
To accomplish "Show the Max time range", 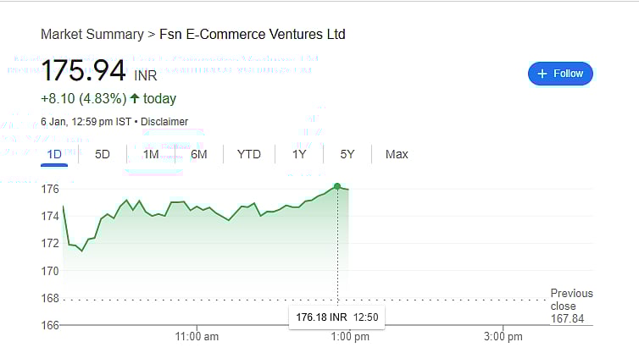I will pyautogui.click(x=397, y=154).
